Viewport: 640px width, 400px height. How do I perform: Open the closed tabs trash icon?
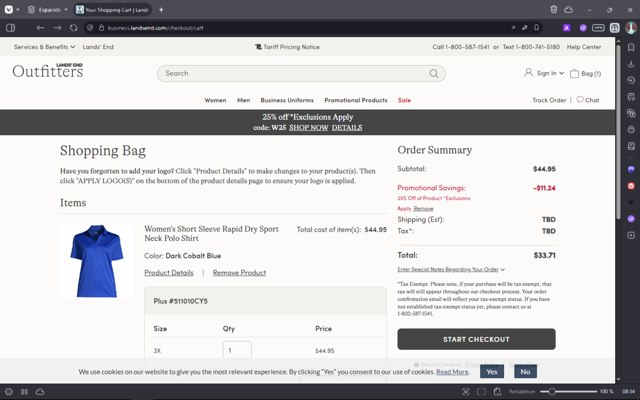coord(553,9)
